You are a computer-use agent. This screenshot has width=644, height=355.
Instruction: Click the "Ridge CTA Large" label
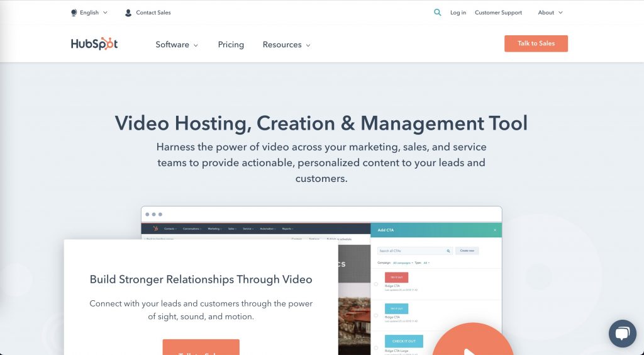click(x=397, y=351)
